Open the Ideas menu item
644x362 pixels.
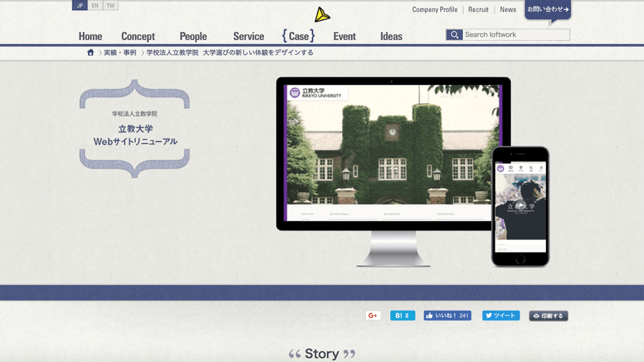[x=391, y=36]
